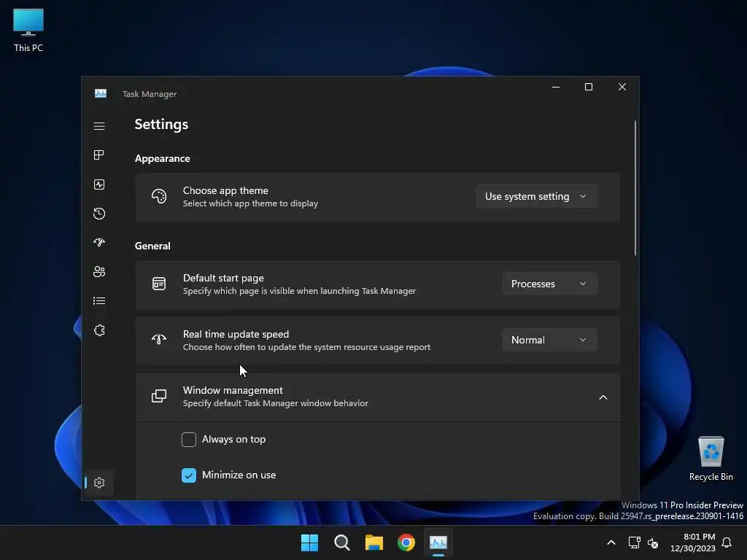Click the Appearance section label
This screenshot has height=560, width=747.
(163, 158)
